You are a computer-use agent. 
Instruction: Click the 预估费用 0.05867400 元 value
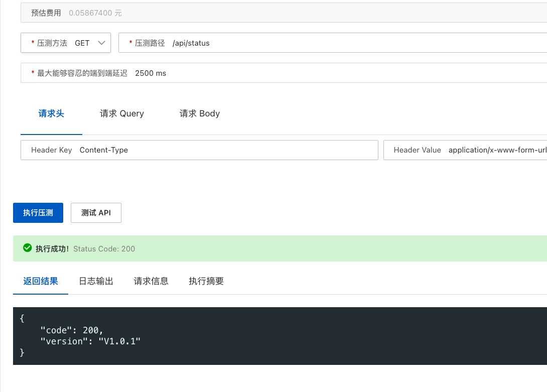click(x=95, y=13)
